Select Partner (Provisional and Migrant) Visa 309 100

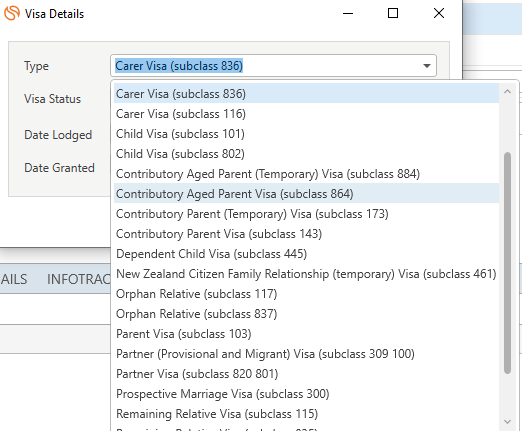306,354
